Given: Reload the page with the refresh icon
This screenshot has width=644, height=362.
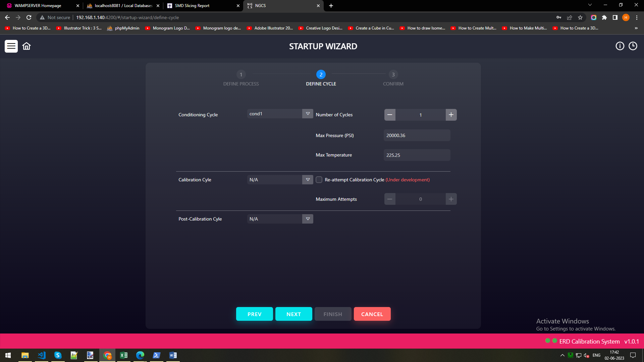Looking at the screenshot, I should pyautogui.click(x=29, y=17).
